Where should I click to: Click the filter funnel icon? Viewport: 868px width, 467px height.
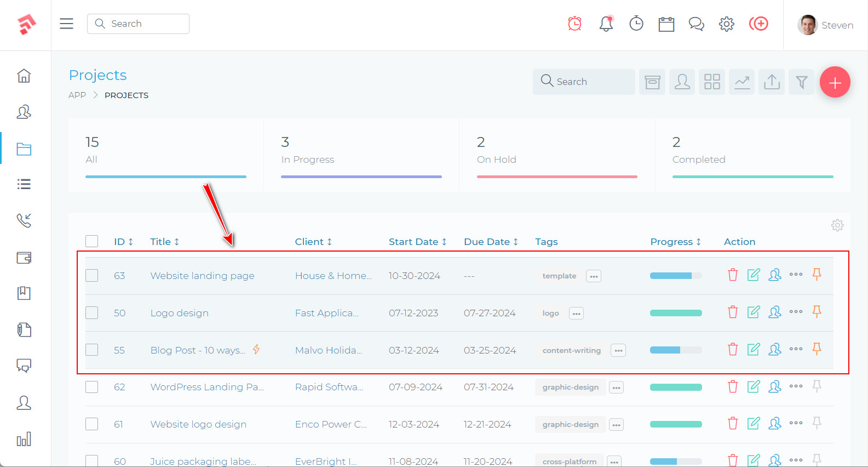point(801,82)
